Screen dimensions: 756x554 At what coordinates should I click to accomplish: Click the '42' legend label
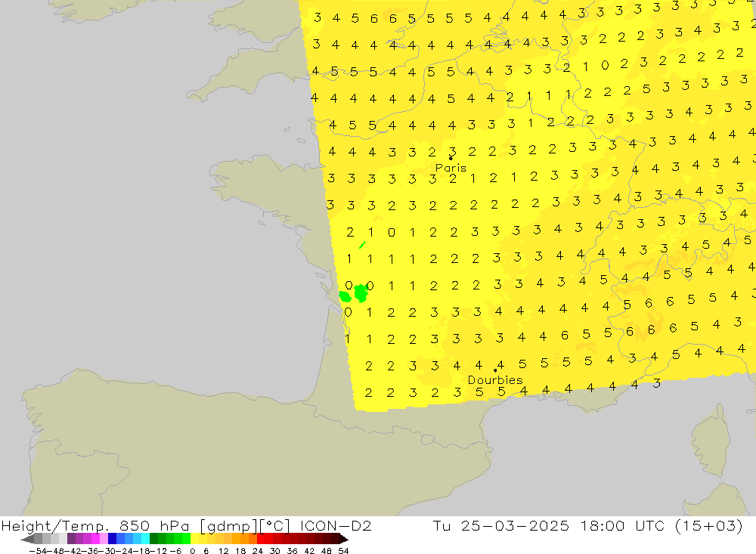click(309, 551)
